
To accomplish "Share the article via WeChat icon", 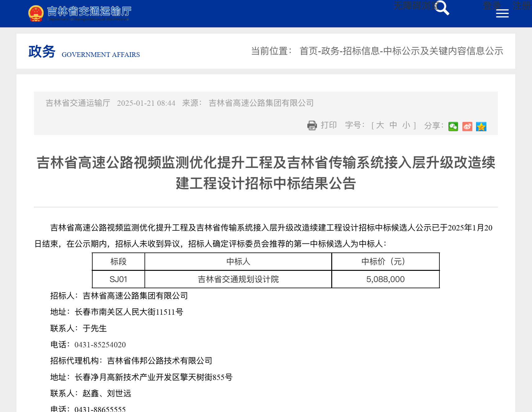I will (453, 127).
